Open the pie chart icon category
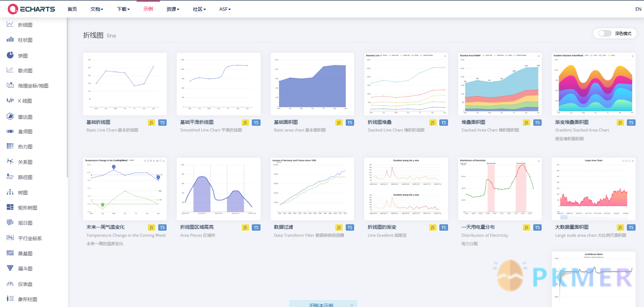Image resolution: width=644 pixels, height=307 pixels. pos(10,55)
